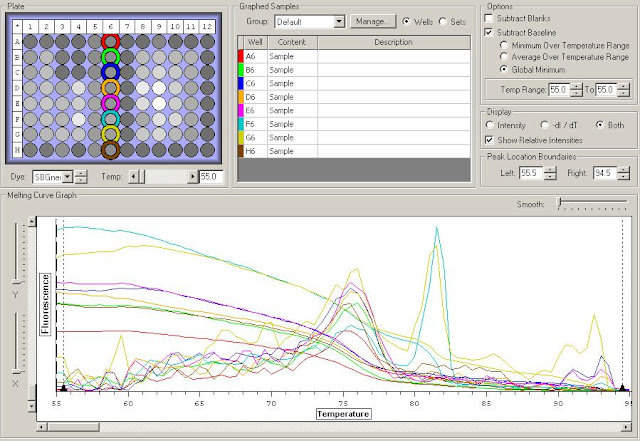This screenshot has width=640, height=441.
Task: Decrease the Right peak boundary spinner
Action: point(624,176)
